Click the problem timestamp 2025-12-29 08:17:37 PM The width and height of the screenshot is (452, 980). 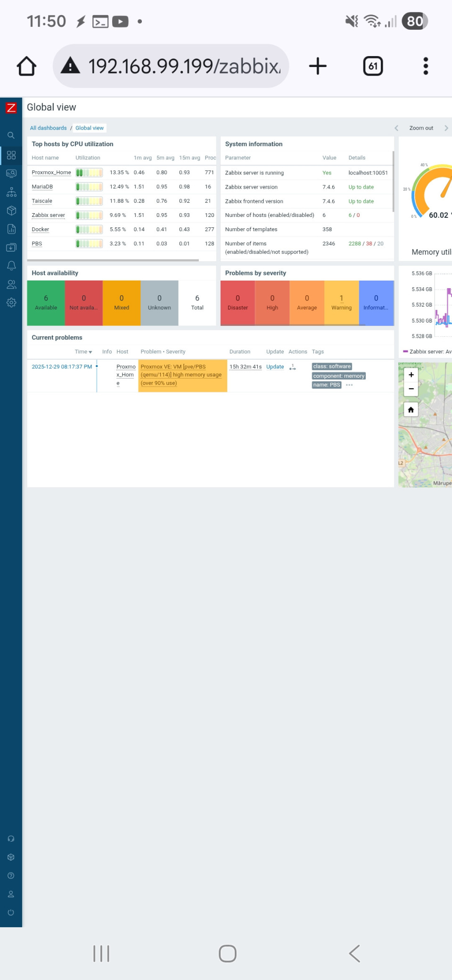tap(62, 367)
